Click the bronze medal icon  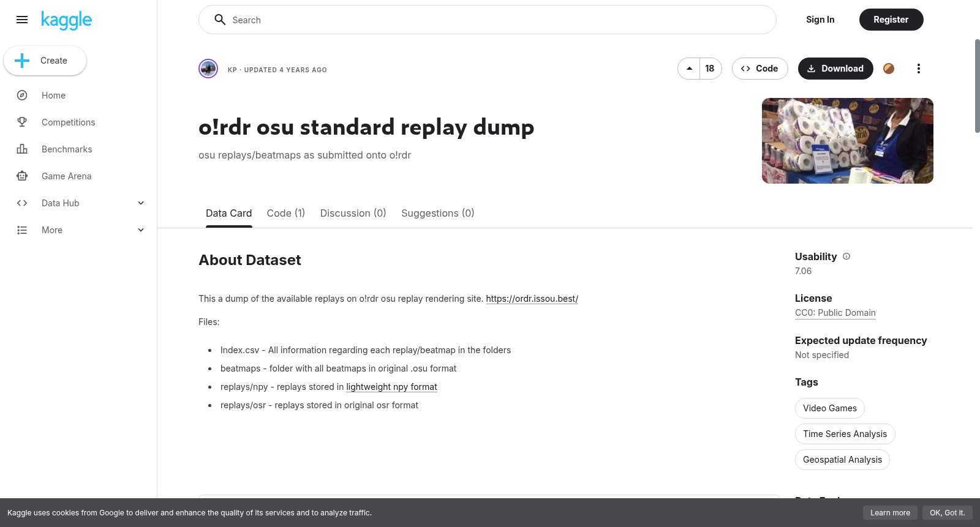coord(889,69)
